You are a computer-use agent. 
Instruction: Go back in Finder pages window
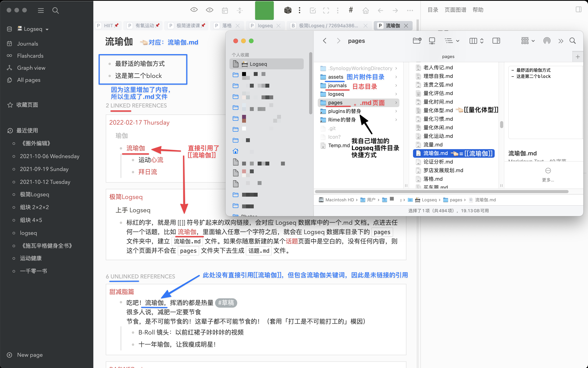tap(325, 41)
